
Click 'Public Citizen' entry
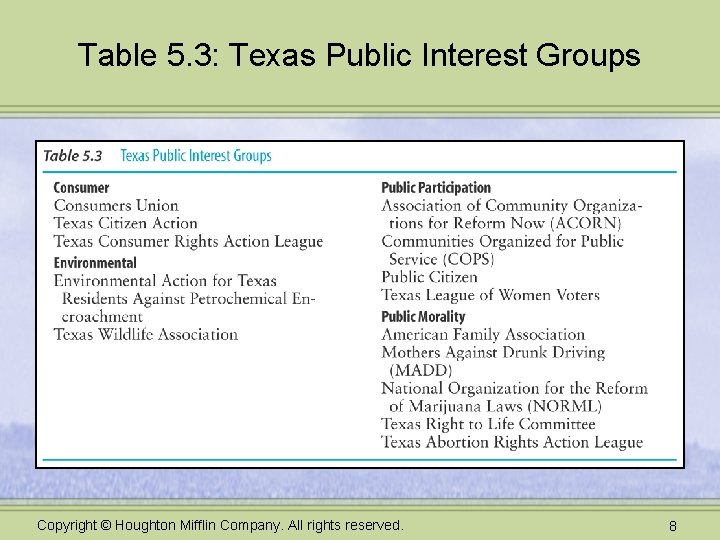coord(429,277)
